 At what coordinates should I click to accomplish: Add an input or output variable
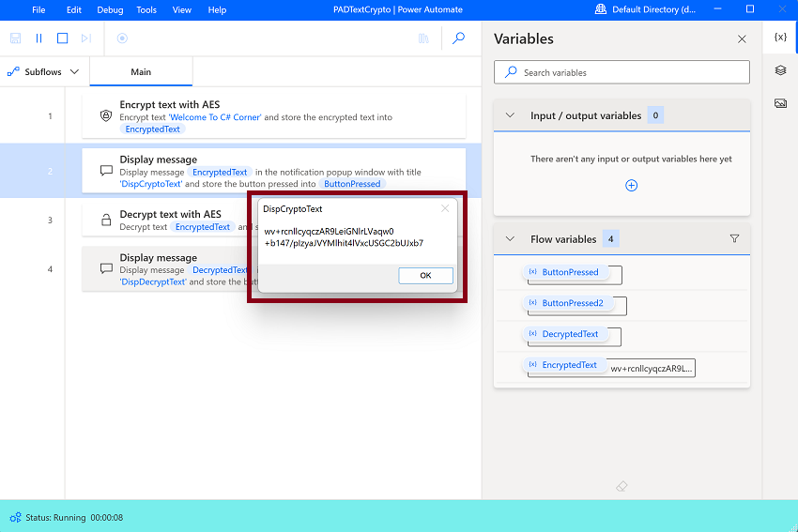(x=631, y=185)
